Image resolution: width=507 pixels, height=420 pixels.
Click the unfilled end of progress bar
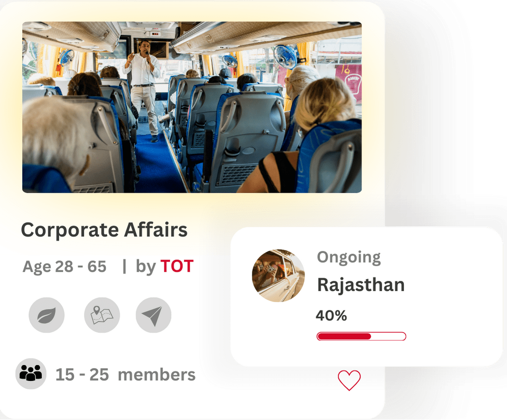388,336
